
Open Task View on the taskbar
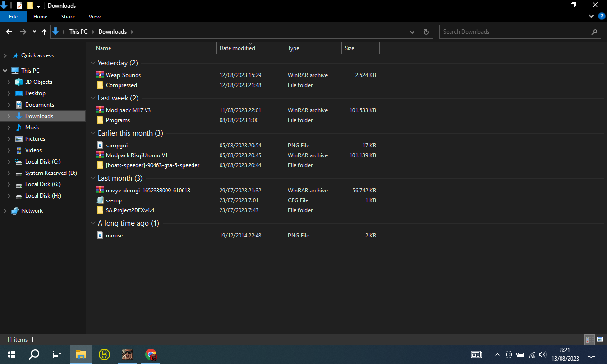[57, 354]
